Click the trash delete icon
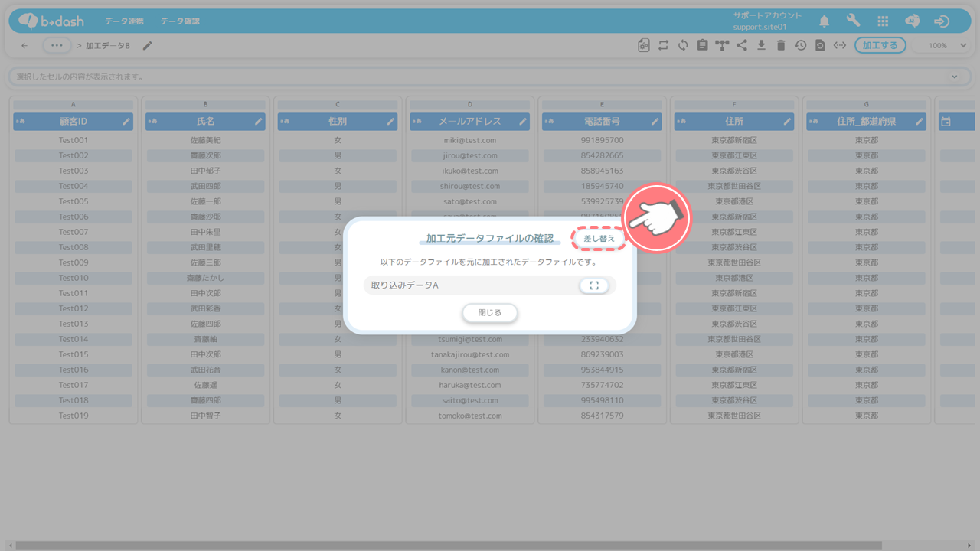980x551 pixels. click(x=780, y=45)
